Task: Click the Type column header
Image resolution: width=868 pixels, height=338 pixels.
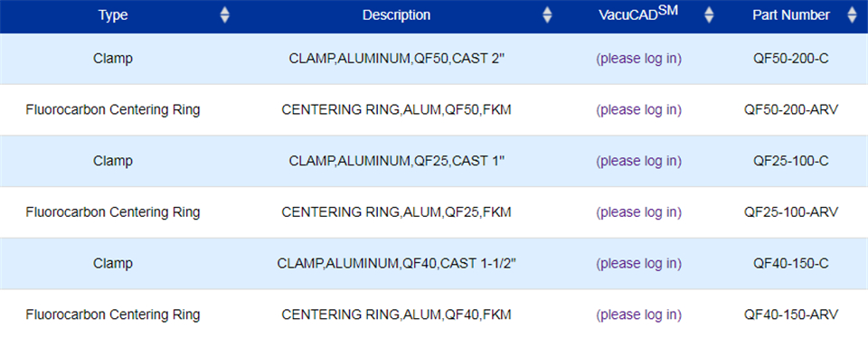Action: 113,15
